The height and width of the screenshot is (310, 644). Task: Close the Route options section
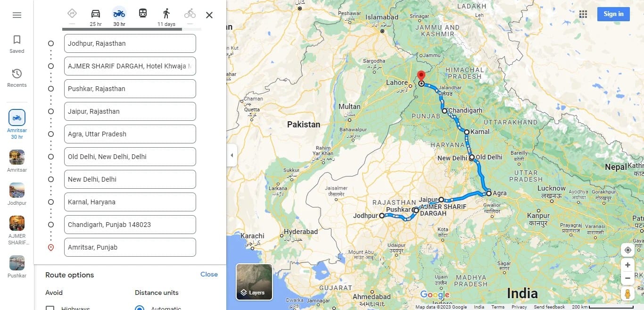(209, 274)
